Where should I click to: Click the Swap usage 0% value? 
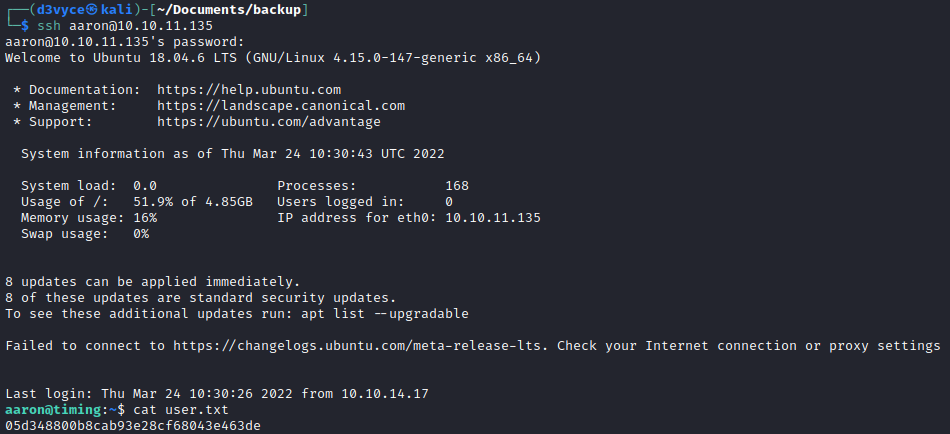click(141, 234)
